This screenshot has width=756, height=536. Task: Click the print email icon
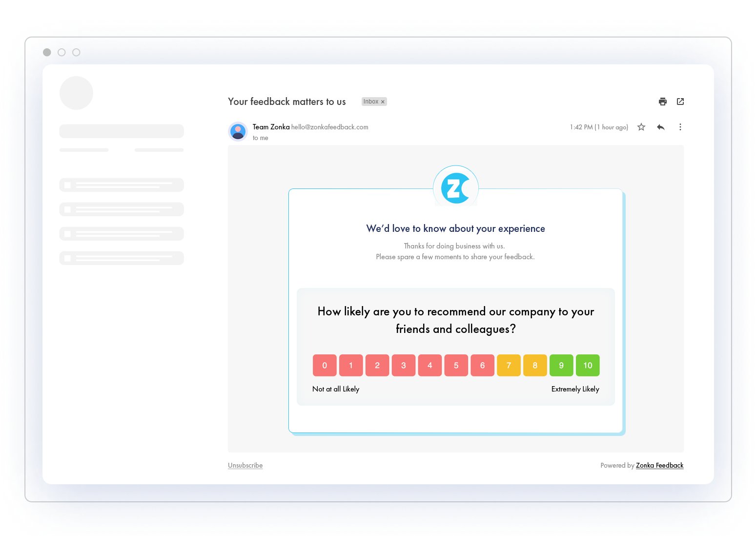point(662,102)
